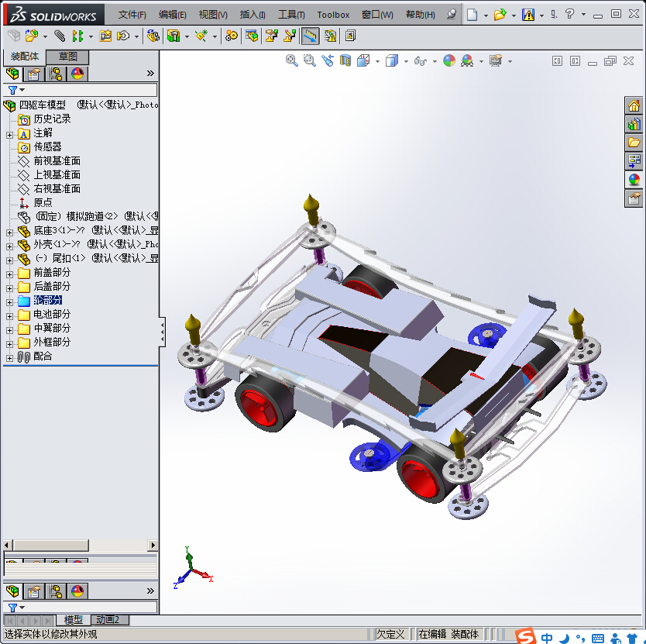Select Previous View icon
This screenshot has height=644, width=646.
pos(328,61)
